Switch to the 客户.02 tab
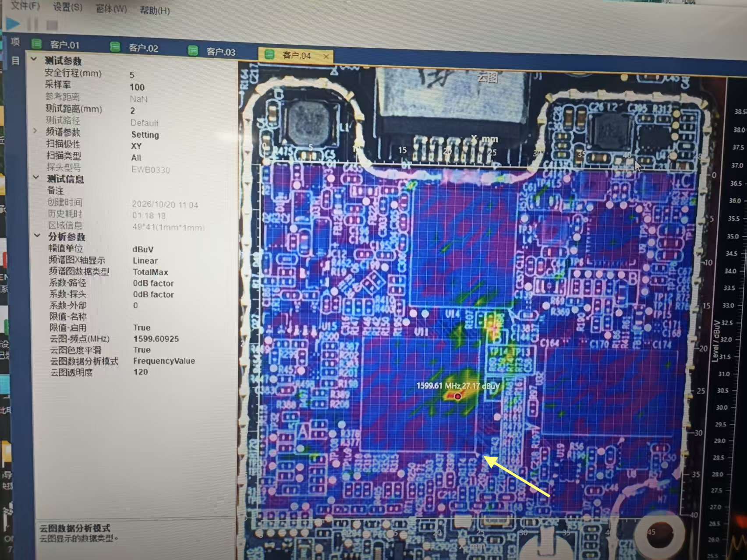Viewport: 747px width, 560px height. [143, 48]
